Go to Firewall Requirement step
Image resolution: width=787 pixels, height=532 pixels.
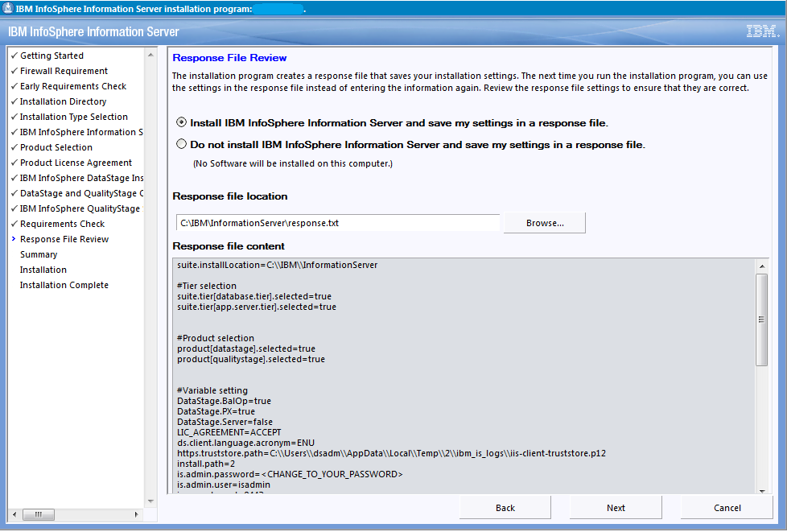(64, 71)
